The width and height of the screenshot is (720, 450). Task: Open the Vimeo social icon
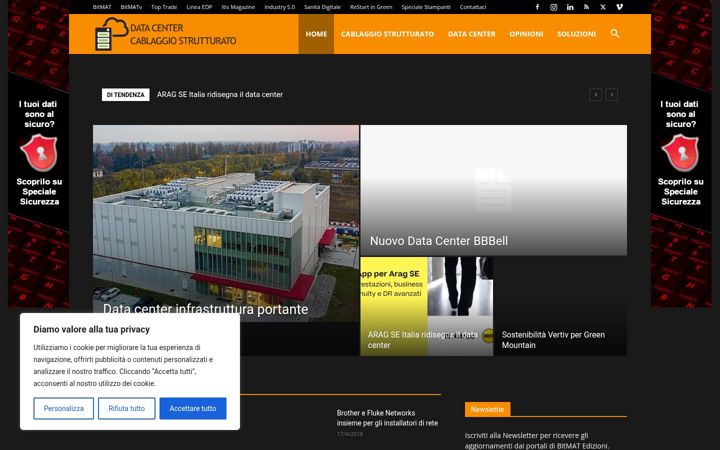pos(619,7)
